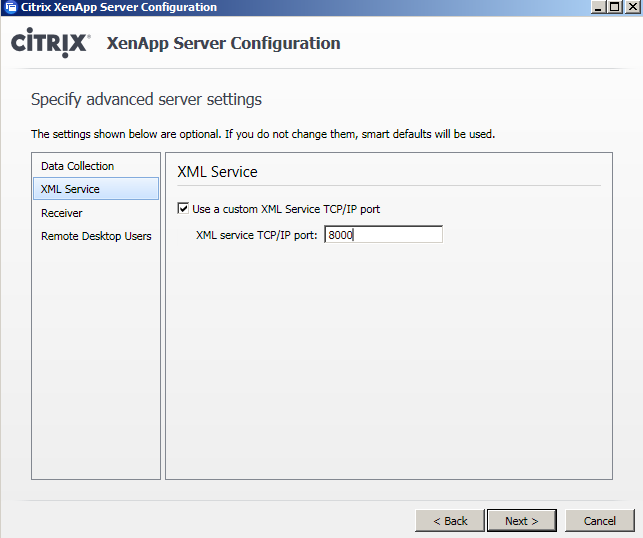Click the Citrix logo in the header
This screenshot has width=643, height=538.
[x=50, y=43]
